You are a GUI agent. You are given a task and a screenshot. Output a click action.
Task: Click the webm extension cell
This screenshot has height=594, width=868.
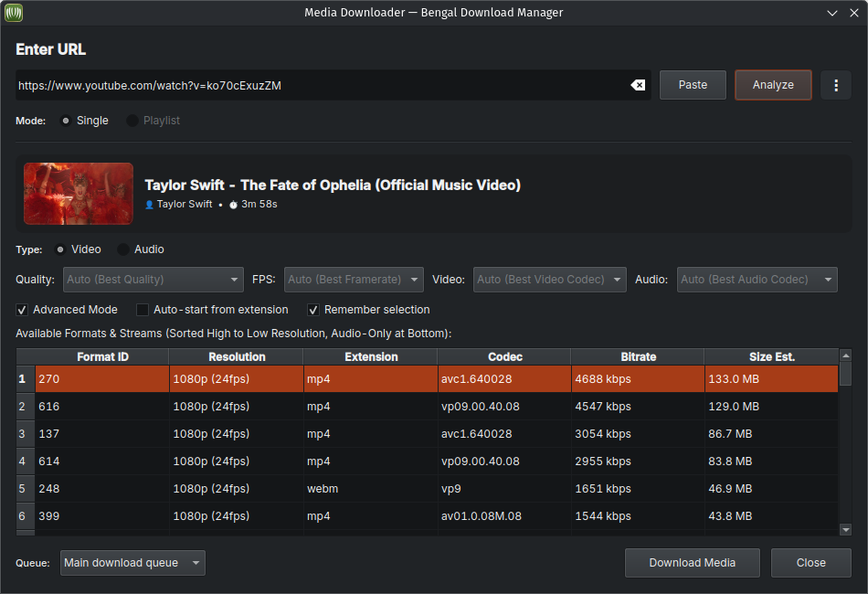click(x=371, y=489)
